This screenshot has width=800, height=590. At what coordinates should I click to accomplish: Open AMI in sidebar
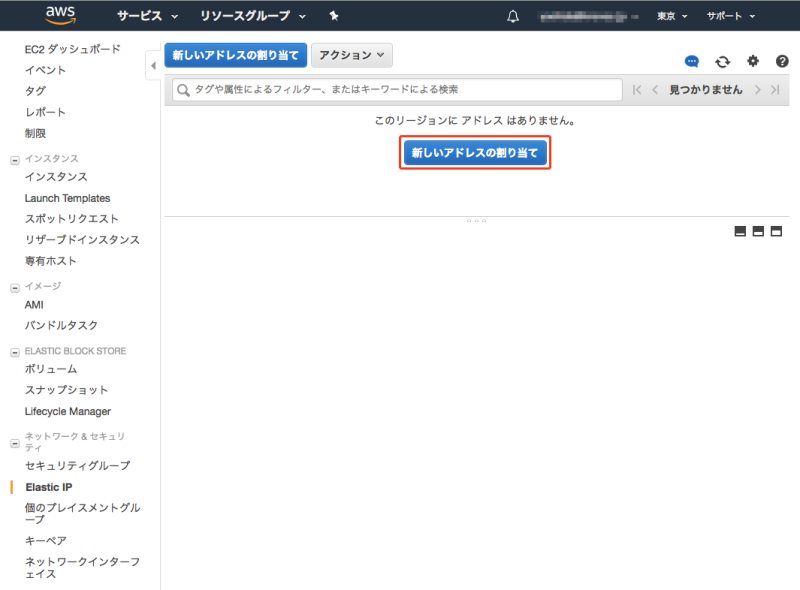coord(34,305)
